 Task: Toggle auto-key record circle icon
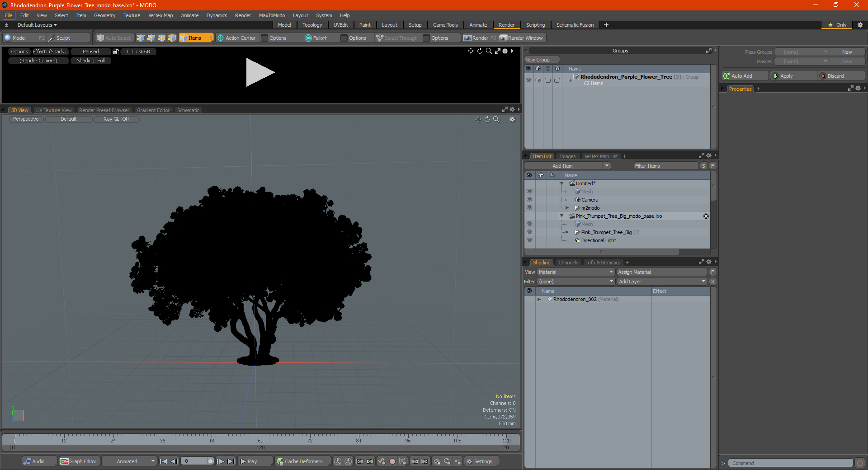click(x=392, y=461)
